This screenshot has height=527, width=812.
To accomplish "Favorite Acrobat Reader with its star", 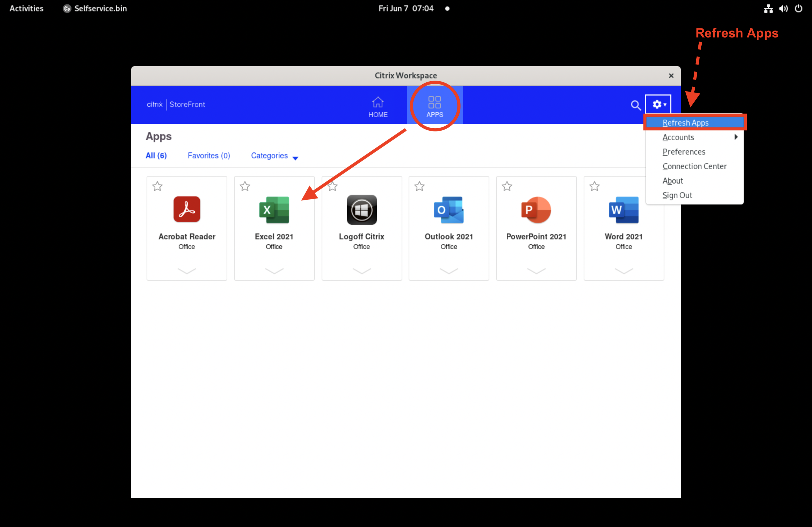I will (x=157, y=186).
